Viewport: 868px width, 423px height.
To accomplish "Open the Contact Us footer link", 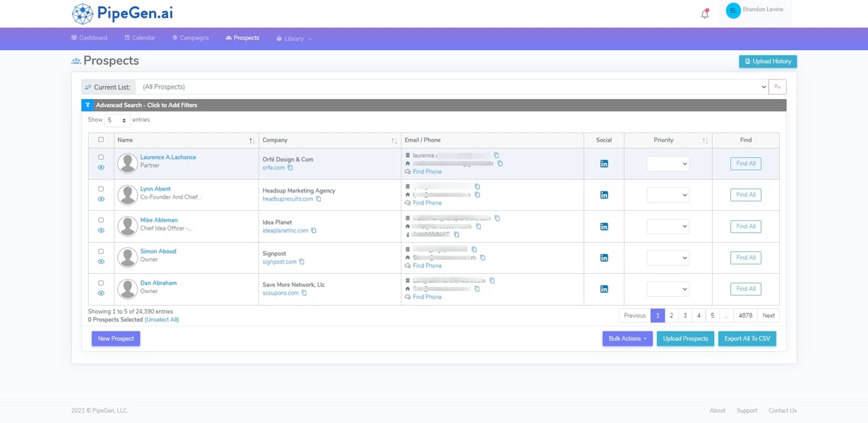I will click(x=783, y=411).
